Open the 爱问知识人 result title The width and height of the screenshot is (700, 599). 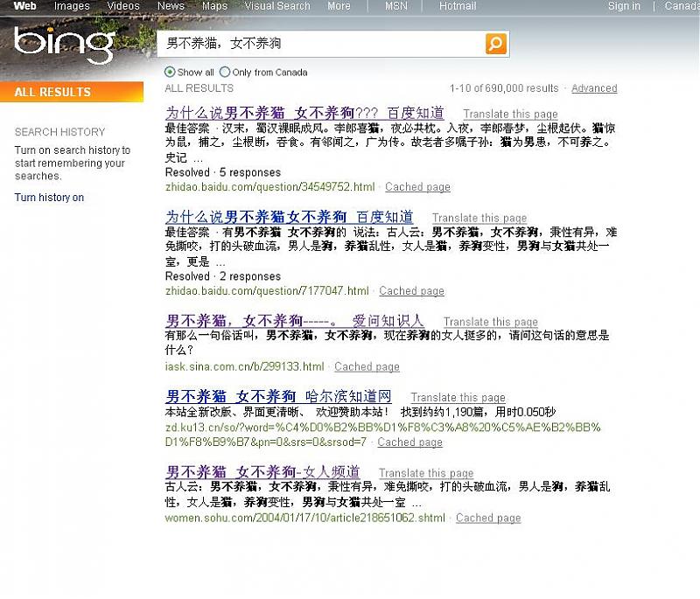coord(294,321)
